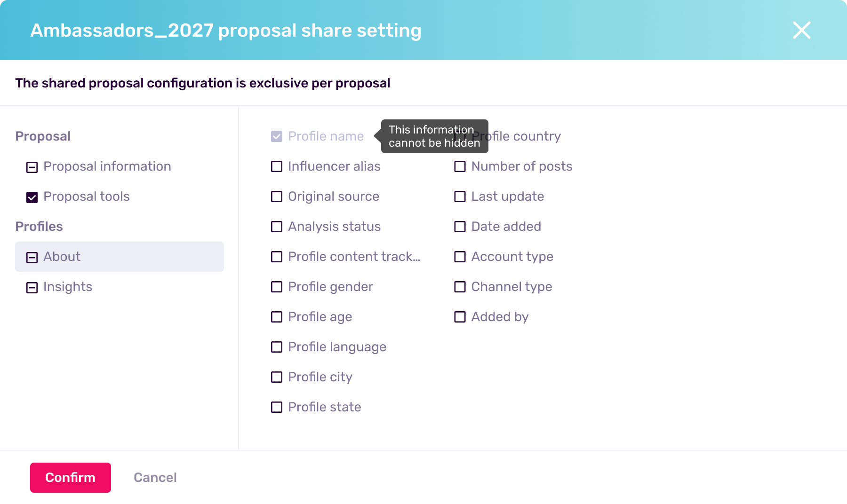The width and height of the screenshot is (847, 504).
Task: Toggle the Profile age checkbox
Action: (277, 317)
